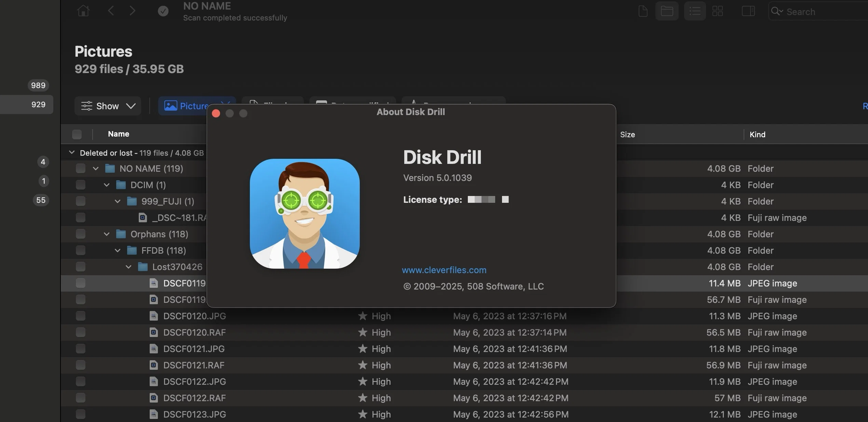868x422 pixels.
Task: Open the Show filter dropdown
Action: (x=108, y=106)
